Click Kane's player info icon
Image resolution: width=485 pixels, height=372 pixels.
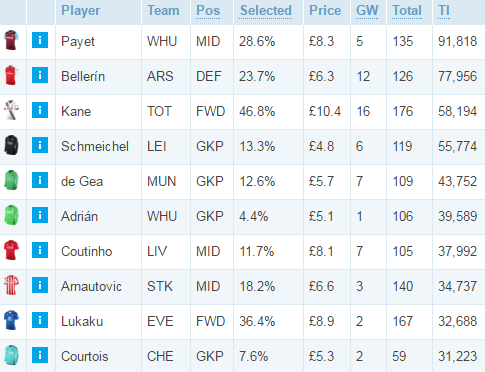pyautogui.click(x=40, y=110)
